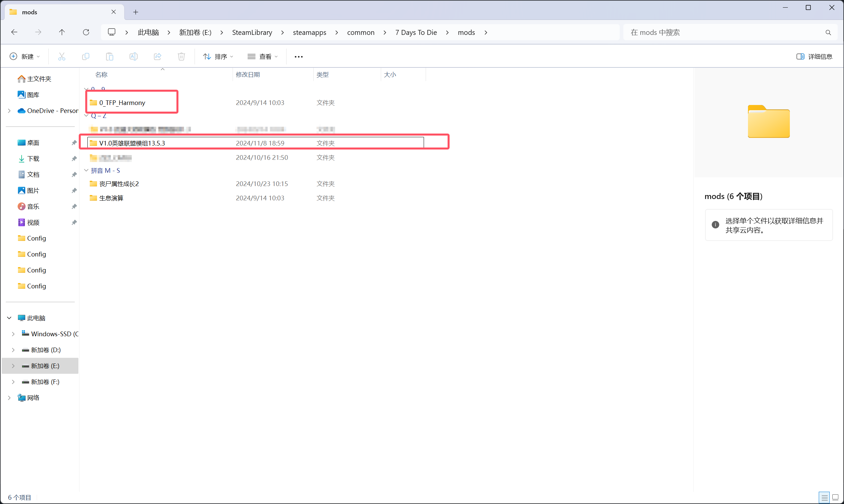Screen dimensions: 844x504
Task: Click SteamLibrary in the breadcrumb
Action: (x=252, y=32)
